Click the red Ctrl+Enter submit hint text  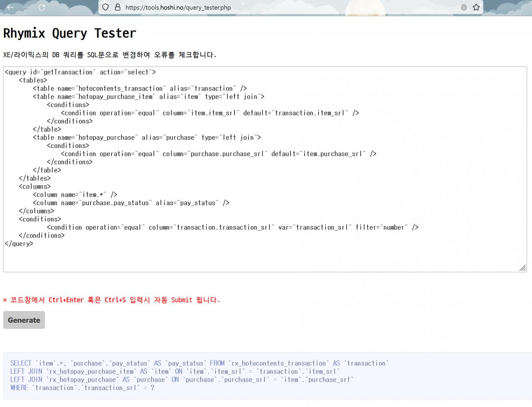click(111, 300)
